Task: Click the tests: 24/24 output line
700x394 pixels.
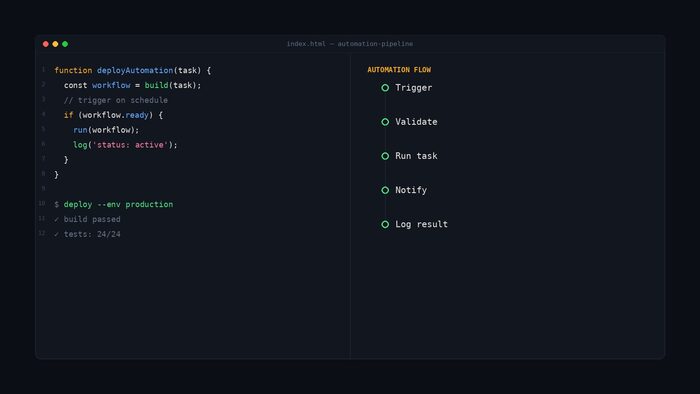Action: (x=92, y=234)
